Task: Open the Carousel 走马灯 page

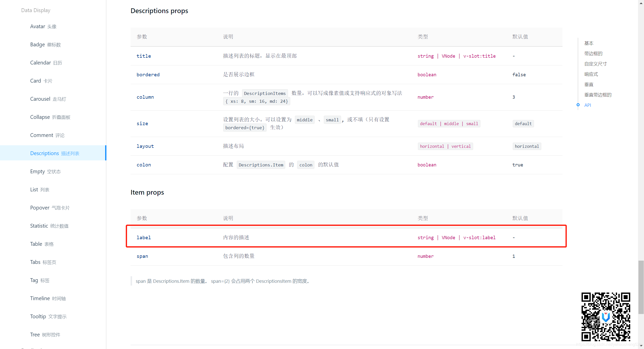Action: point(48,99)
